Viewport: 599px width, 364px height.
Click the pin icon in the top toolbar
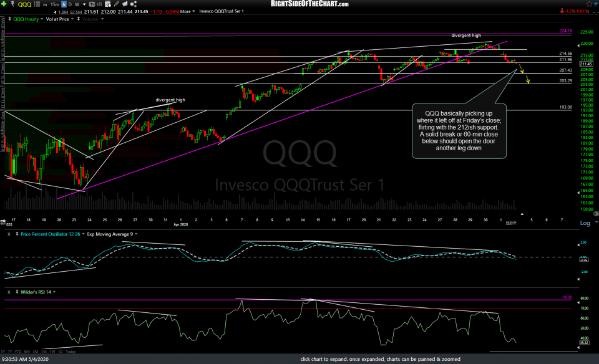pos(12,4)
